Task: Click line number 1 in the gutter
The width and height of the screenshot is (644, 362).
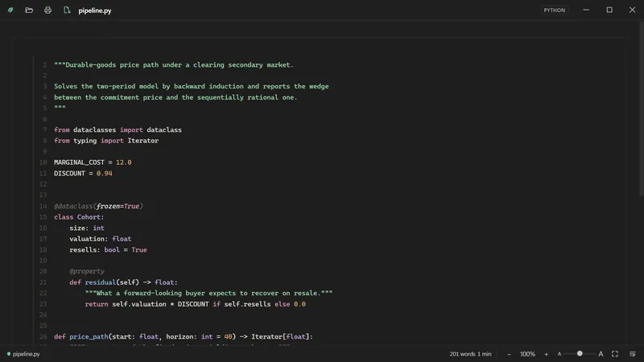Action: [45, 65]
